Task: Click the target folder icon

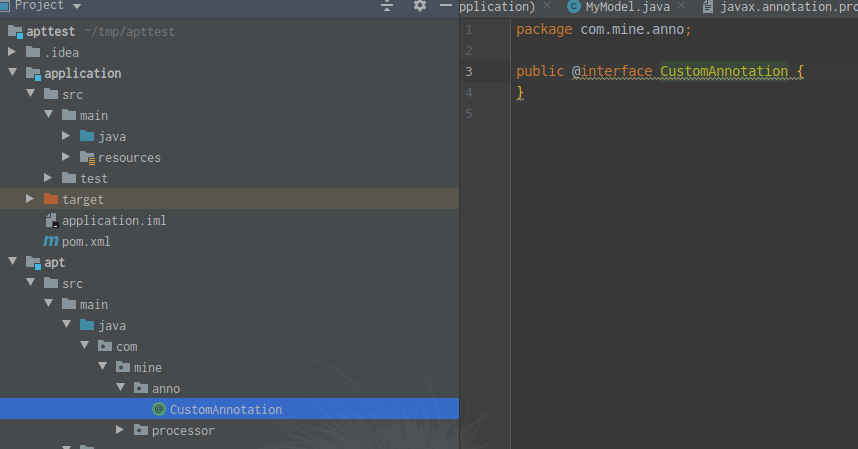Action: pyautogui.click(x=51, y=199)
